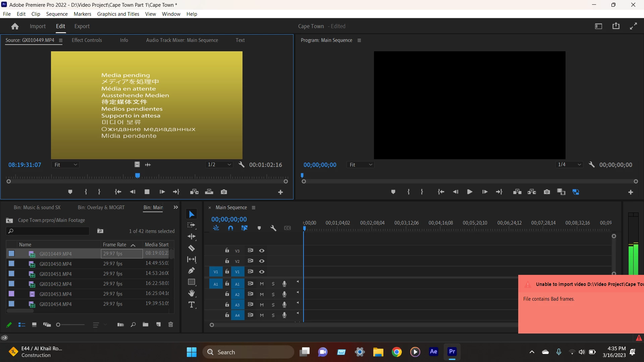Select the Hand tool
Screen dimensions: 644x362
[192, 293]
